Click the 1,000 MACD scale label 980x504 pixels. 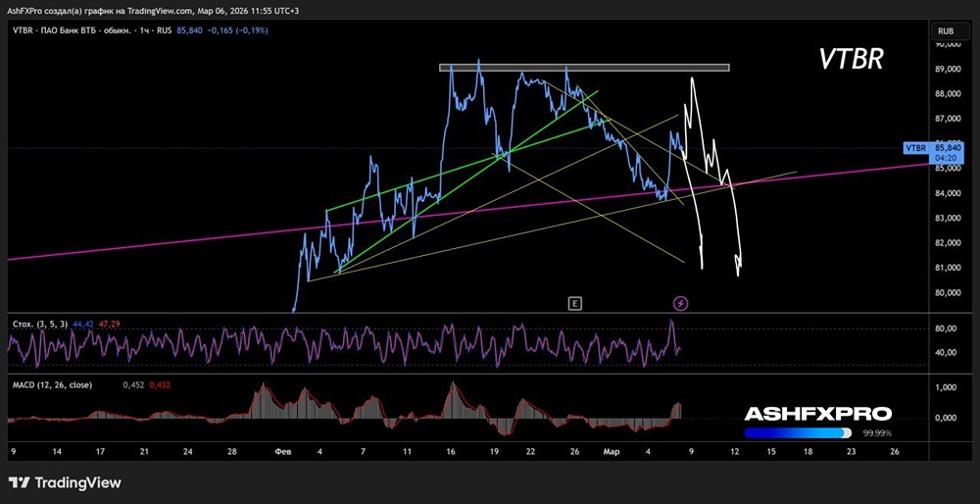947,387
